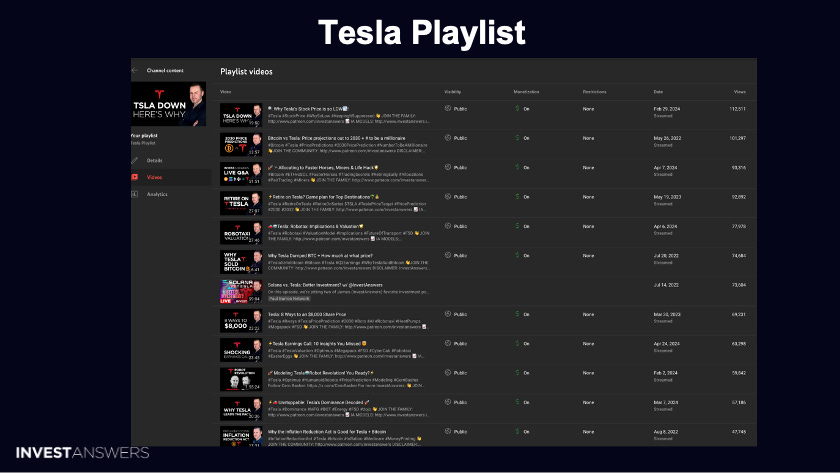The image size is (840, 473).
Task: Select the Videos menu item
Action: (x=171, y=177)
